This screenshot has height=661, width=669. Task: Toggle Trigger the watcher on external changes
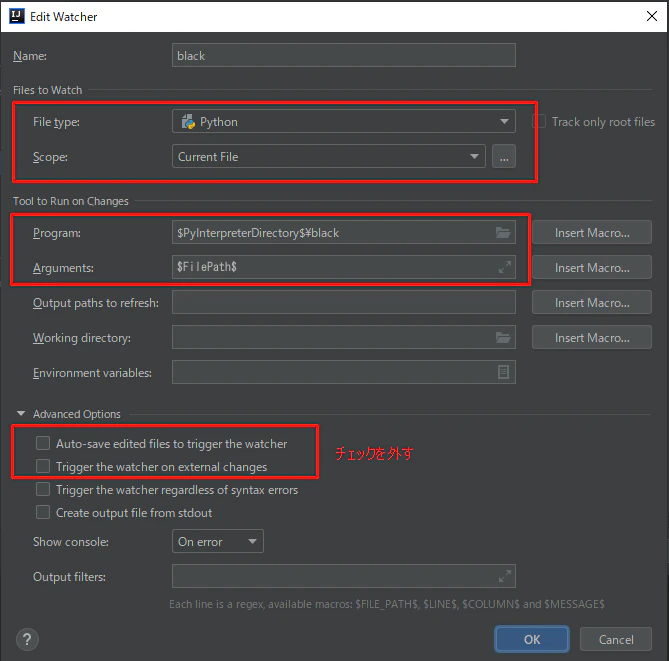coord(43,466)
